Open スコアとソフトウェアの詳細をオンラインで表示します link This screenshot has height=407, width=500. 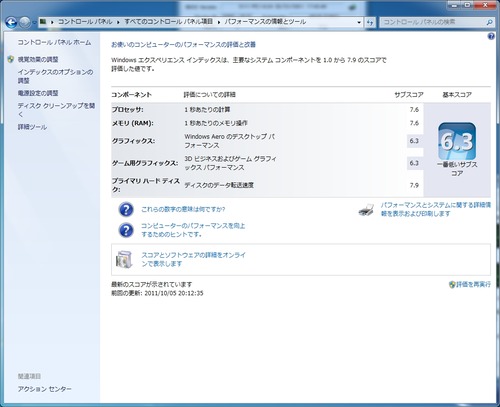pos(193,259)
